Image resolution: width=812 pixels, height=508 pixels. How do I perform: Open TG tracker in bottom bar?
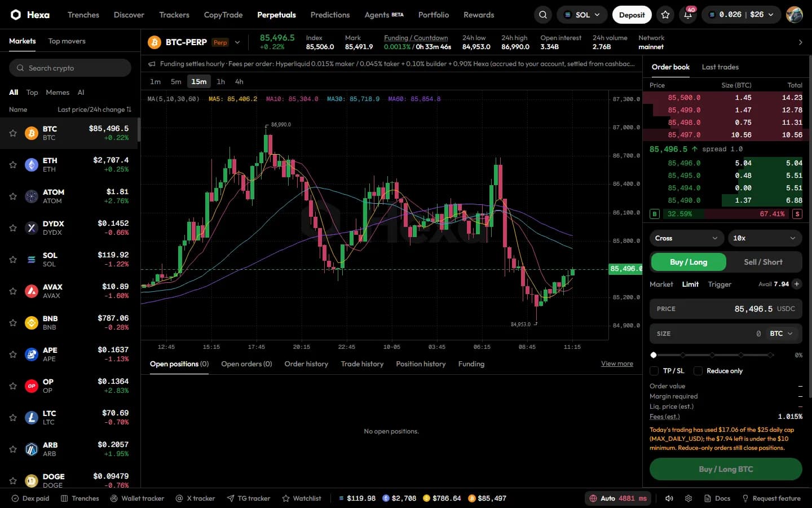tap(248, 498)
